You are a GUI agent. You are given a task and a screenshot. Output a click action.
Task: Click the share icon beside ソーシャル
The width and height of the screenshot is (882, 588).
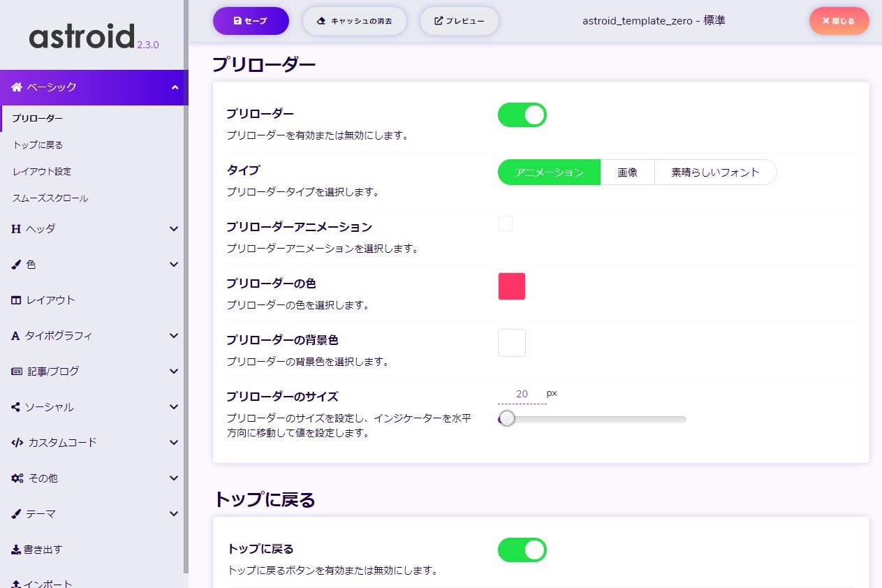point(15,407)
